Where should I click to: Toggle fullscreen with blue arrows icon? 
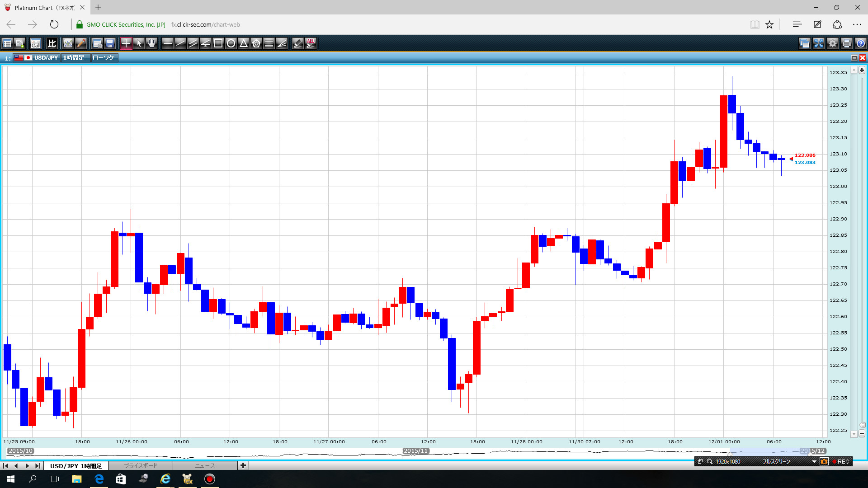click(818, 43)
